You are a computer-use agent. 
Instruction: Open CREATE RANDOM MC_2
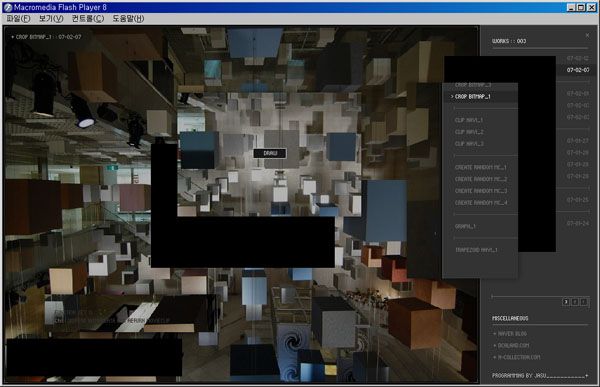[481, 179]
